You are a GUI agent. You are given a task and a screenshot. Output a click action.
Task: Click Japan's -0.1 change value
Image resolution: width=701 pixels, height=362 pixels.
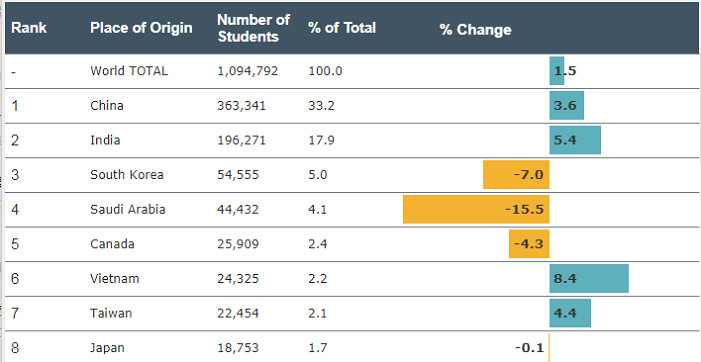[x=529, y=347]
